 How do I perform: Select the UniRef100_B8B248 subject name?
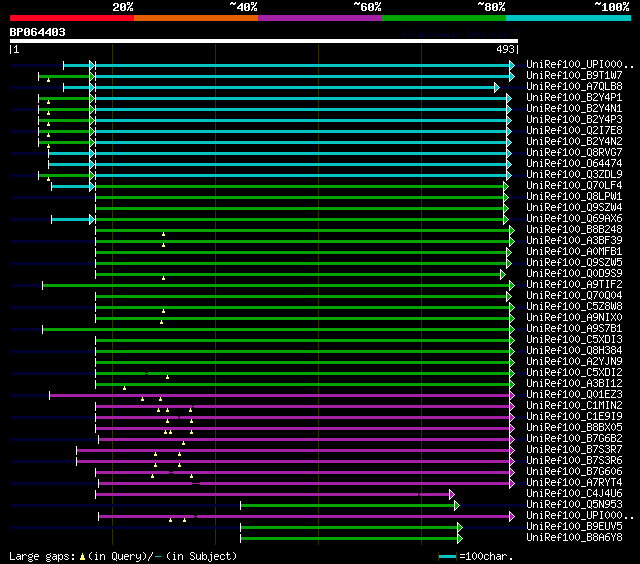574,230
